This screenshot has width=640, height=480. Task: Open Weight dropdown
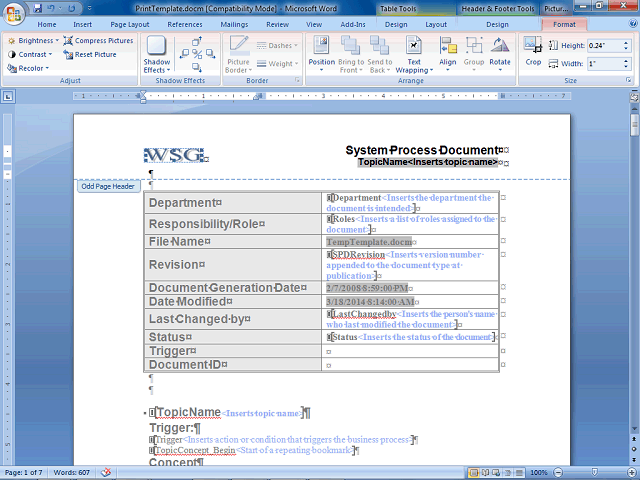coord(277,63)
